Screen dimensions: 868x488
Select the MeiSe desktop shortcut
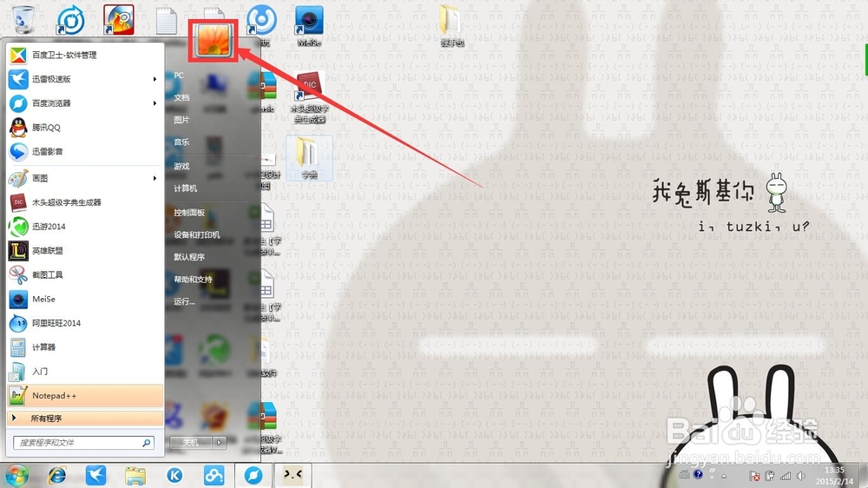pos(309,25)
